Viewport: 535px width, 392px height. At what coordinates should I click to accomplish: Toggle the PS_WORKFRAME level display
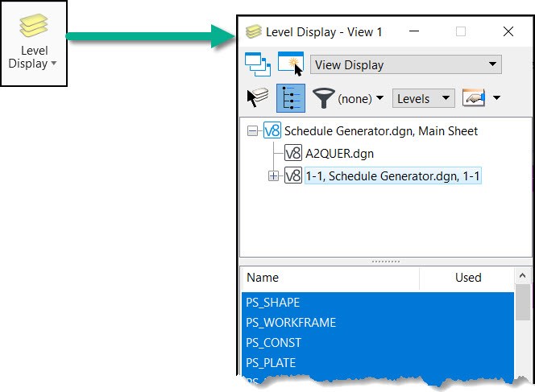pos(378,323)
